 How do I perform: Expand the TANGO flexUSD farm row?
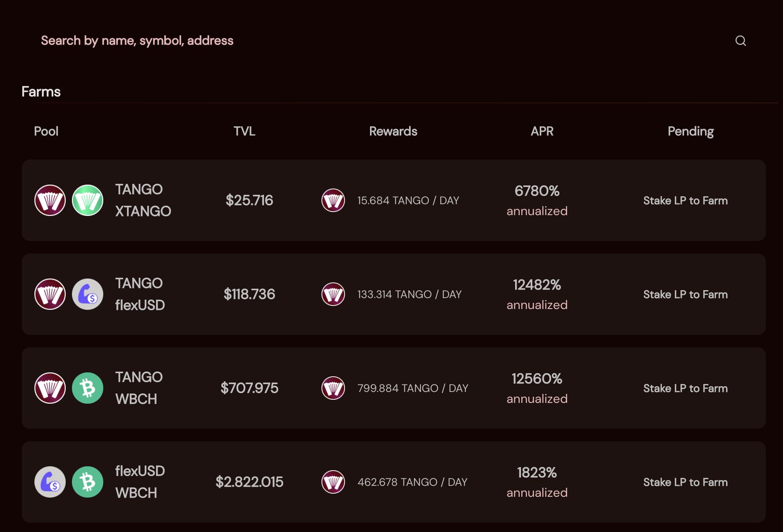(394, 294)
